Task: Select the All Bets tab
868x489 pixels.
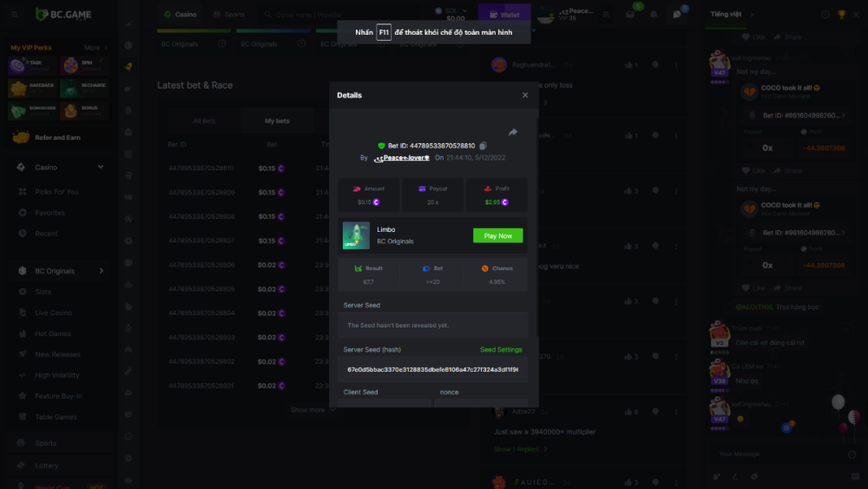Action: pos(204,121)
